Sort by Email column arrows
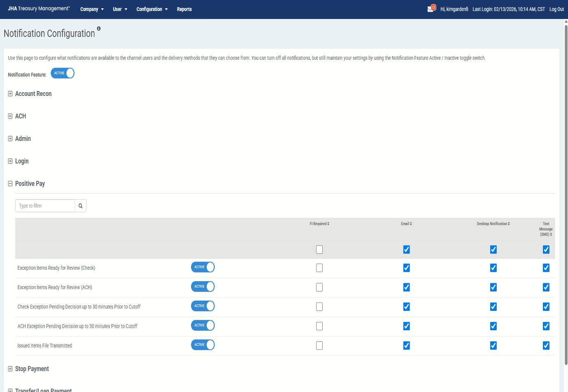Viewport: 568px width, 392px height. pos(411,224)
